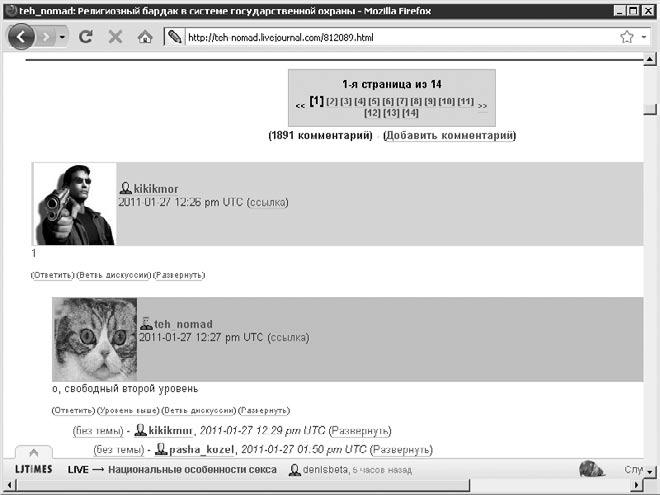Open the bookmark star dropdown arrow
Screen dimensions: 660x495
(x=645, y=37)
